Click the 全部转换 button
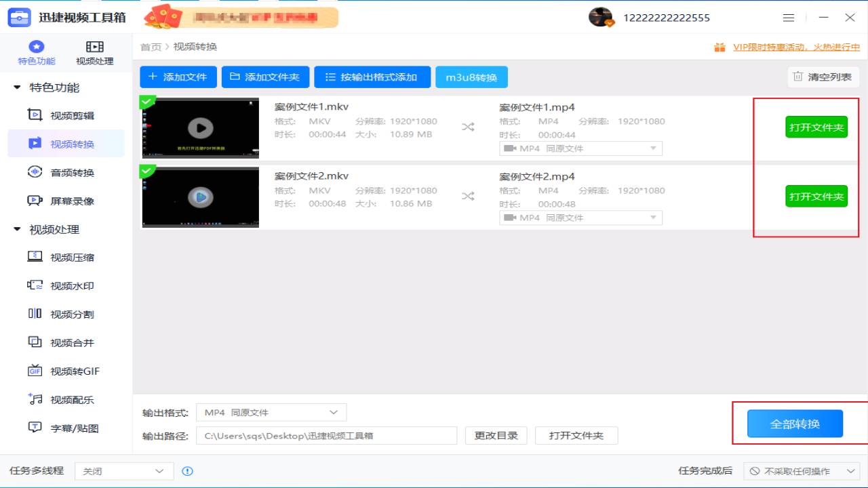 tap(793, 423)
